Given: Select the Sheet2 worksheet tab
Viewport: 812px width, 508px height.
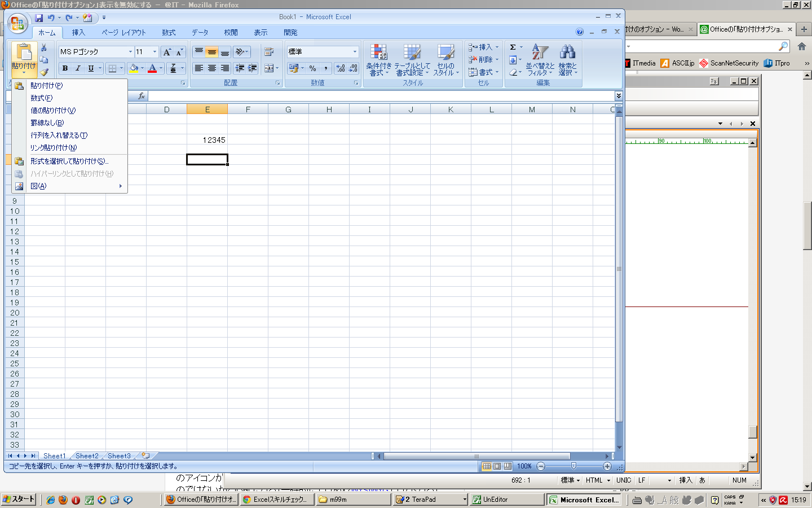Looking at the screenshot, I should [87, 456].
